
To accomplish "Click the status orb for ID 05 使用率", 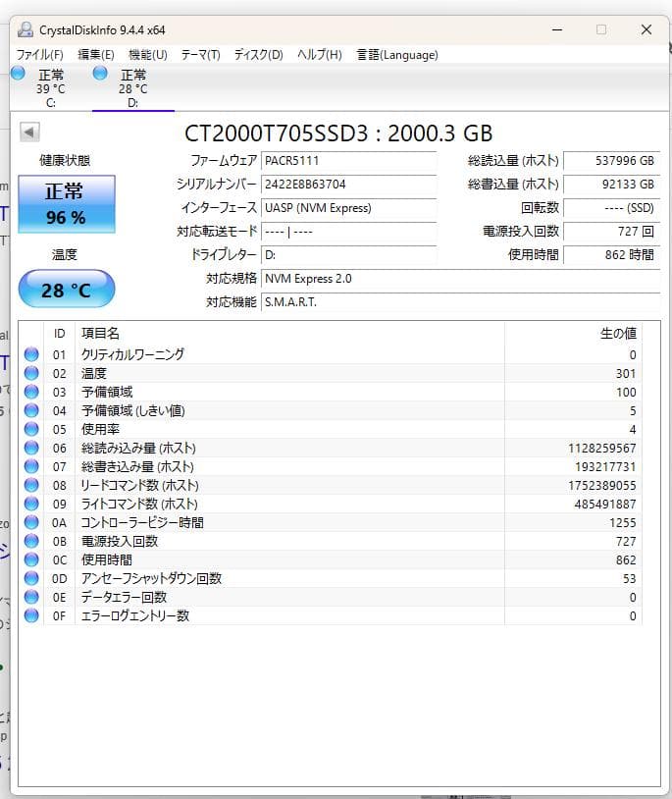I will pos(31,429).
